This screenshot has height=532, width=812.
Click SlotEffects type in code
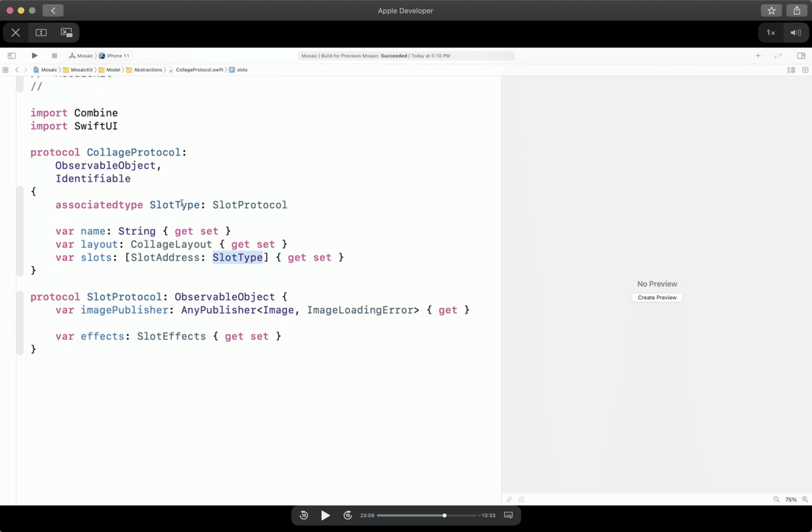tap(172, 336)
